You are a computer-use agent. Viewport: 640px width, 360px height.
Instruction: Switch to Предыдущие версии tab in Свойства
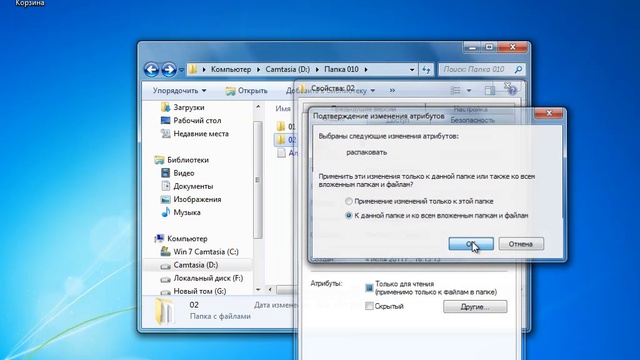363,109
